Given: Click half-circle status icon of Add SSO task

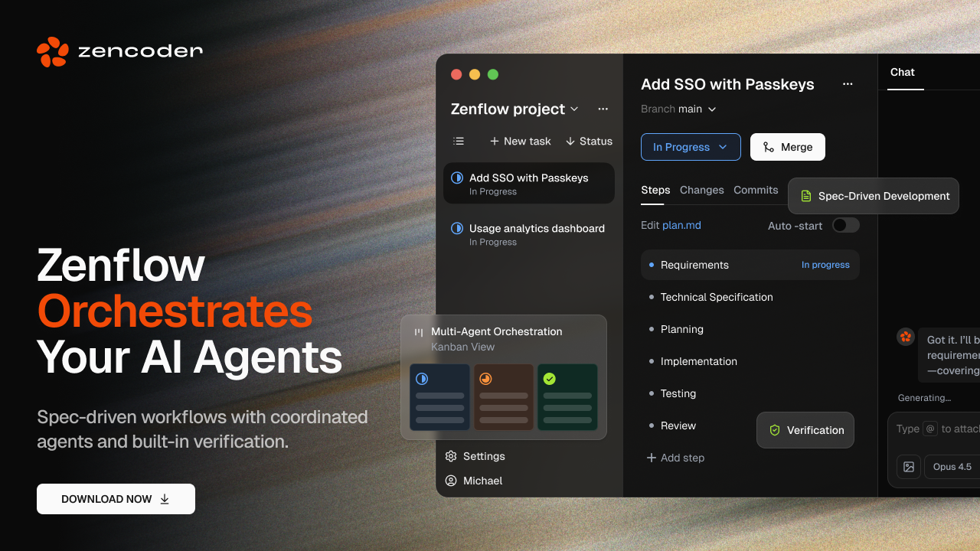Looking at the screenshot, I should (x=457, y=178).
